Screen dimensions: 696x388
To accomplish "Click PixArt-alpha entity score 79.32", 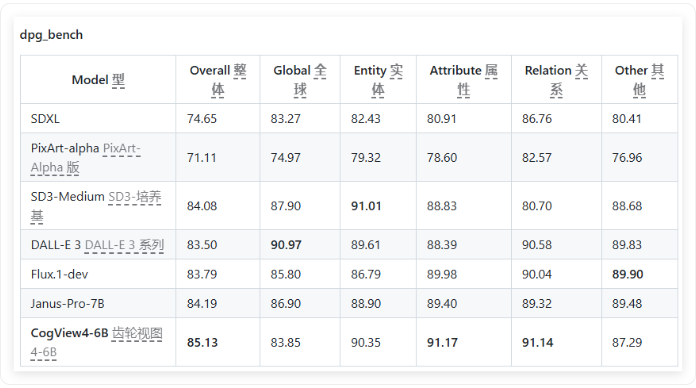I will click(366, 158).
